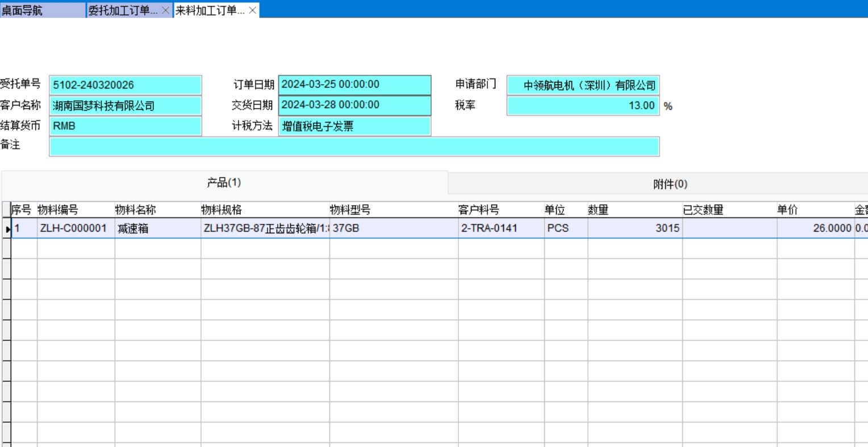Screen dimensions: 868x447
Task: Open the 附件(0) tab
Action: point(669,184)
